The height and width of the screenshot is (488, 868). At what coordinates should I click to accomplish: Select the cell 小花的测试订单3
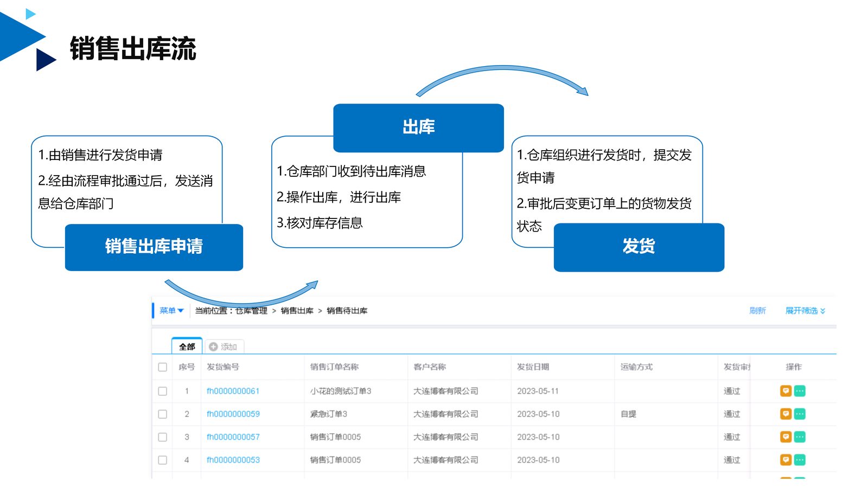(x=341, y=391)
